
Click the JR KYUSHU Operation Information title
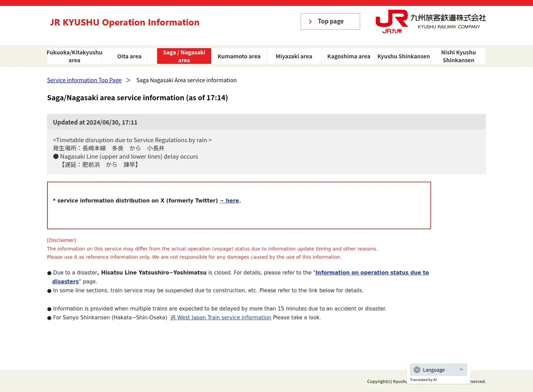coord(125,22)
